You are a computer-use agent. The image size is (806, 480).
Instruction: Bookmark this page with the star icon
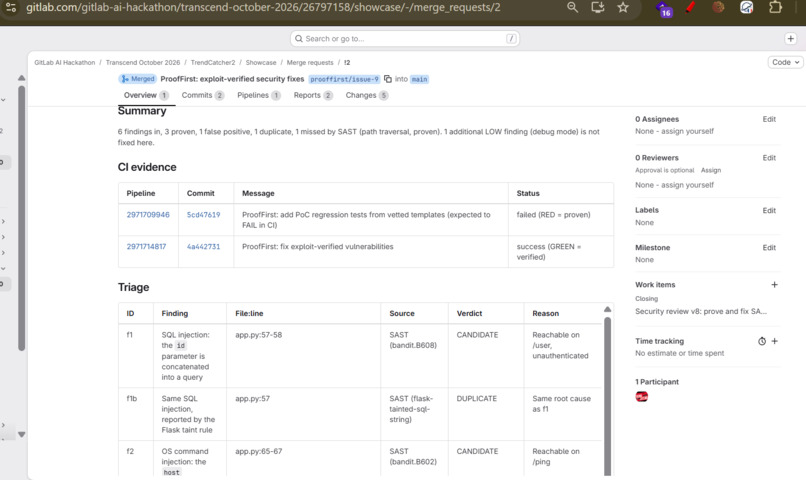tap(623, 7)
